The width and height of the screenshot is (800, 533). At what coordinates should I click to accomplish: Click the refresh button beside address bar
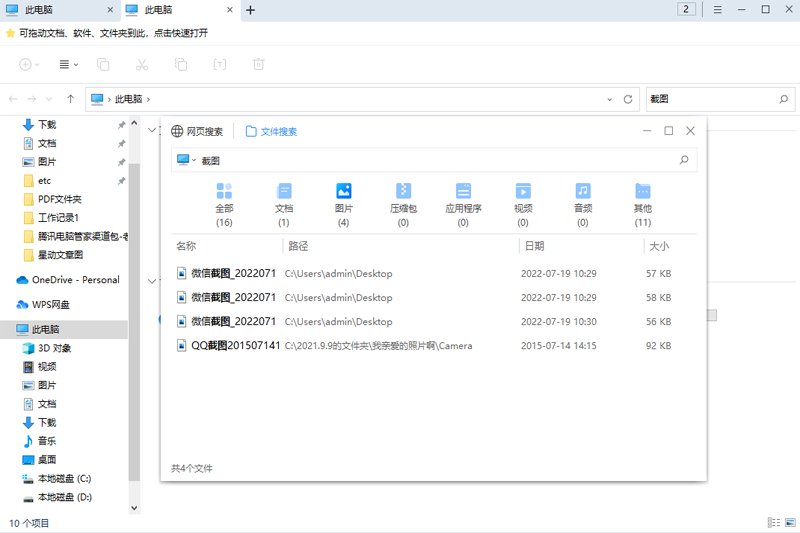pos(628,99)
